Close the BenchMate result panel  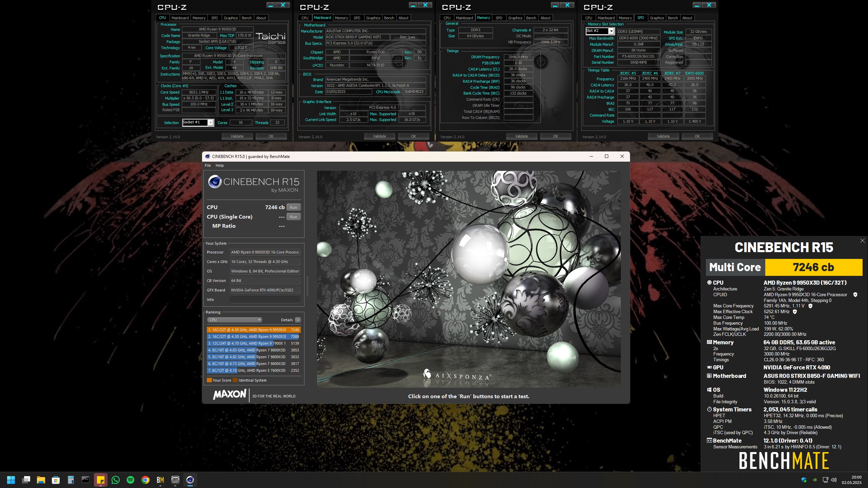862,241
